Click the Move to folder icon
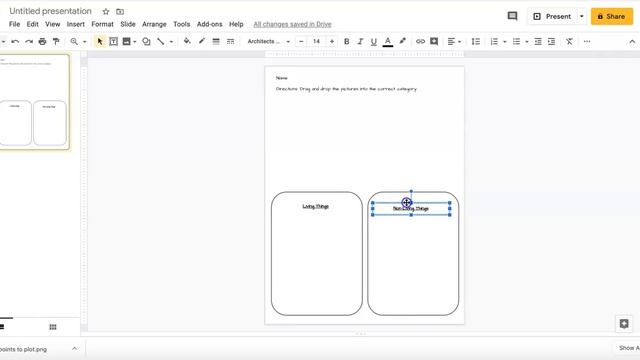This screenshot has width=640, height=360. pos(120,12)
